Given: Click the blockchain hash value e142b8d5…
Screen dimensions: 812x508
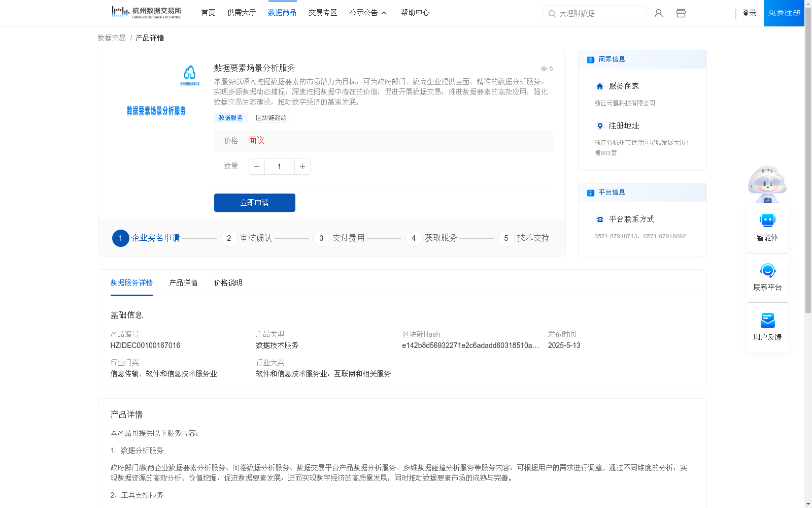Looking at the screenshot, I should [x=470, y=345].
